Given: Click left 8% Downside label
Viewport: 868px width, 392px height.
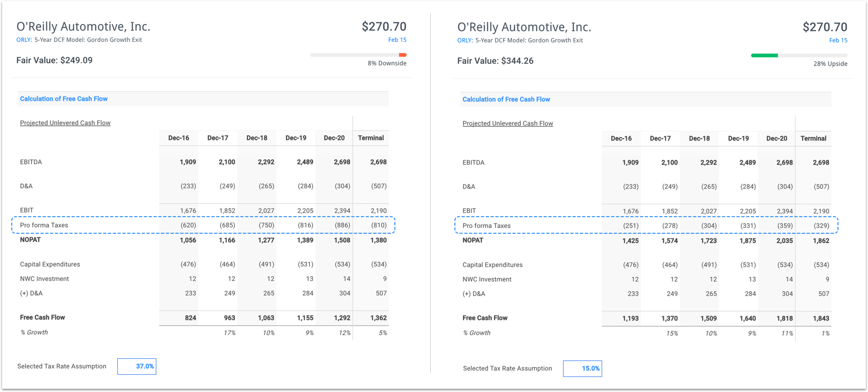Looking at the screenshot, I should coord(387,63).
